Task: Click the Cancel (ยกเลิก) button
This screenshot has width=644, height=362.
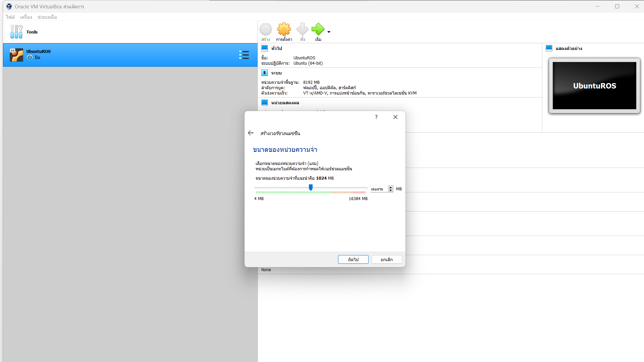Action: pyautogui.click(x=386, y=259)
